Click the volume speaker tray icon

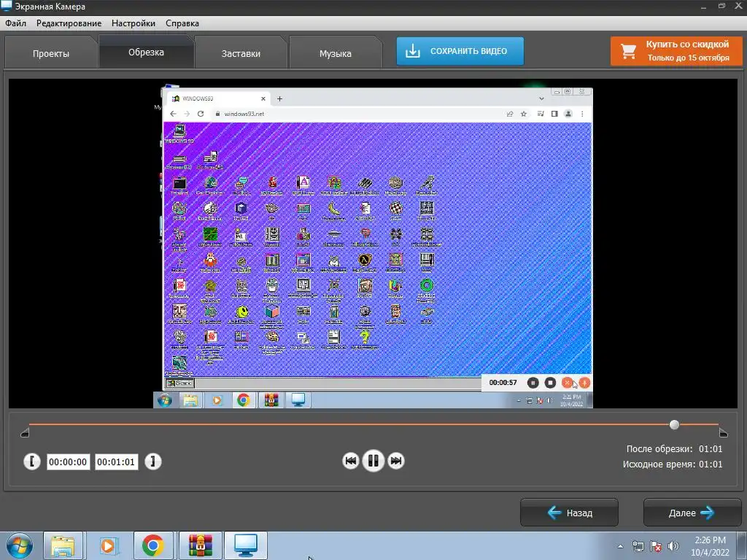click(x=673, y=546)
